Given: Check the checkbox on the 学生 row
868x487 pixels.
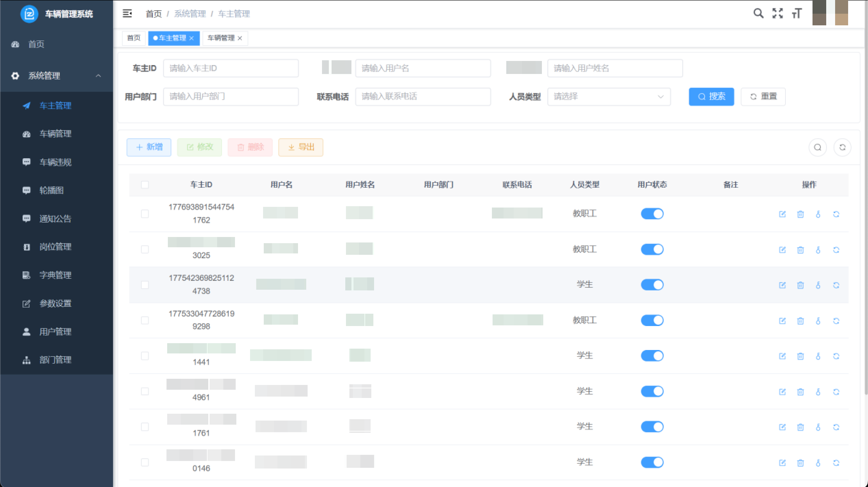Looking at the screenshot, I should pos(145,285).
